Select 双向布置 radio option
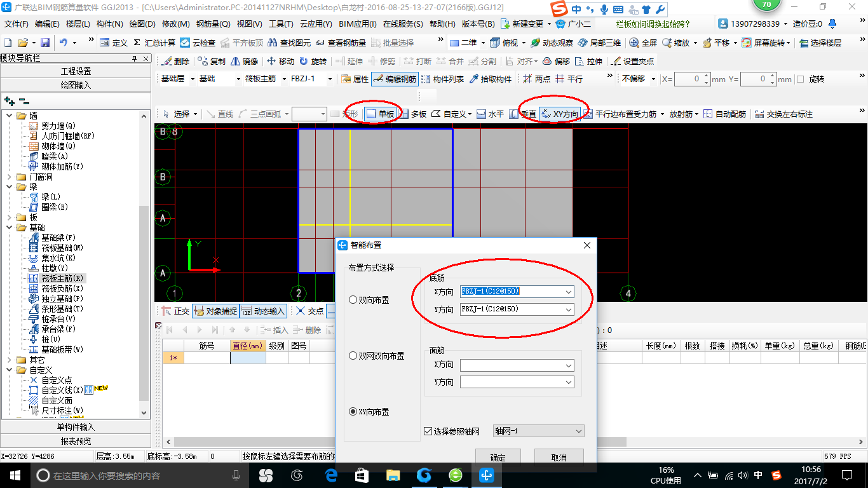This screenshot has width=868, height=488. click(353, 300)
